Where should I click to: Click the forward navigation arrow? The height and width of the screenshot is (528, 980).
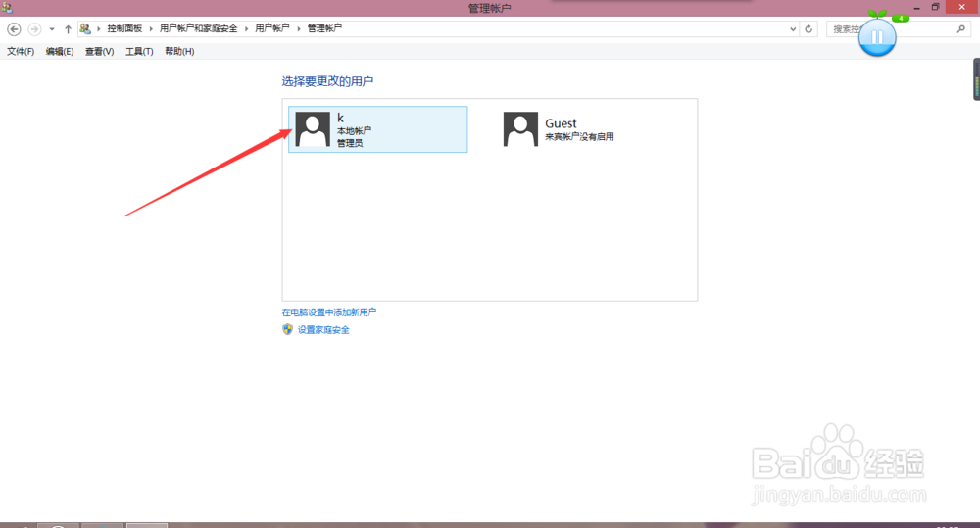click(x=35, y=28)
